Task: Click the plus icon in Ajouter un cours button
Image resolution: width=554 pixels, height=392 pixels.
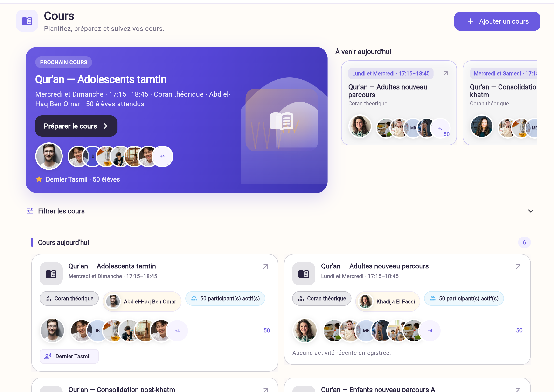Action: (x=471, y=21)
